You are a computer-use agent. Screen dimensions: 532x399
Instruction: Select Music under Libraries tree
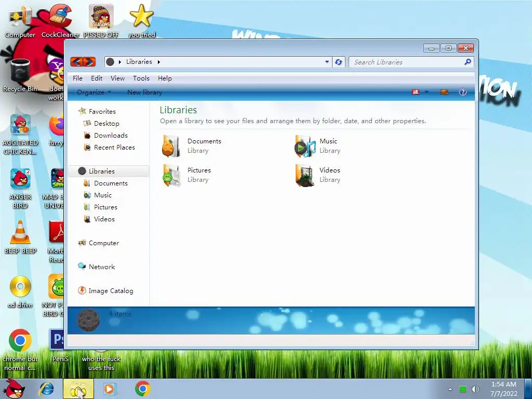[102, 195]
